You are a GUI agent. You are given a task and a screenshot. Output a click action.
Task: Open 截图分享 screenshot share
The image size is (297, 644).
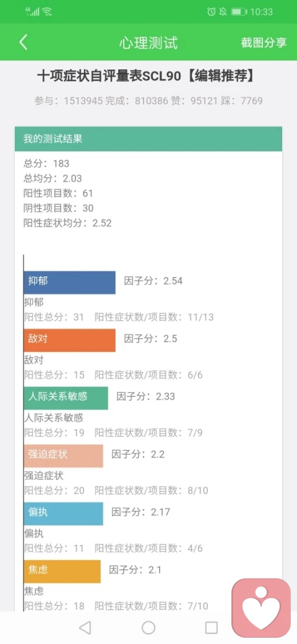264,43
